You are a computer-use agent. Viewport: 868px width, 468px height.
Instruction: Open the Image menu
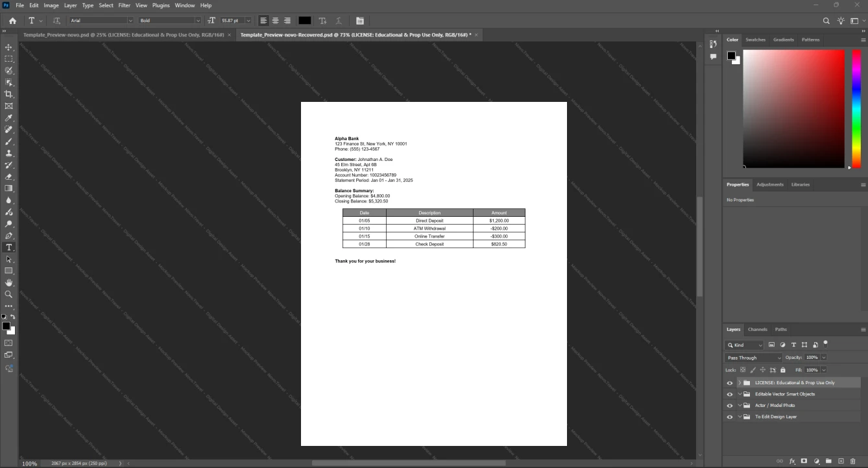[51, 5]
